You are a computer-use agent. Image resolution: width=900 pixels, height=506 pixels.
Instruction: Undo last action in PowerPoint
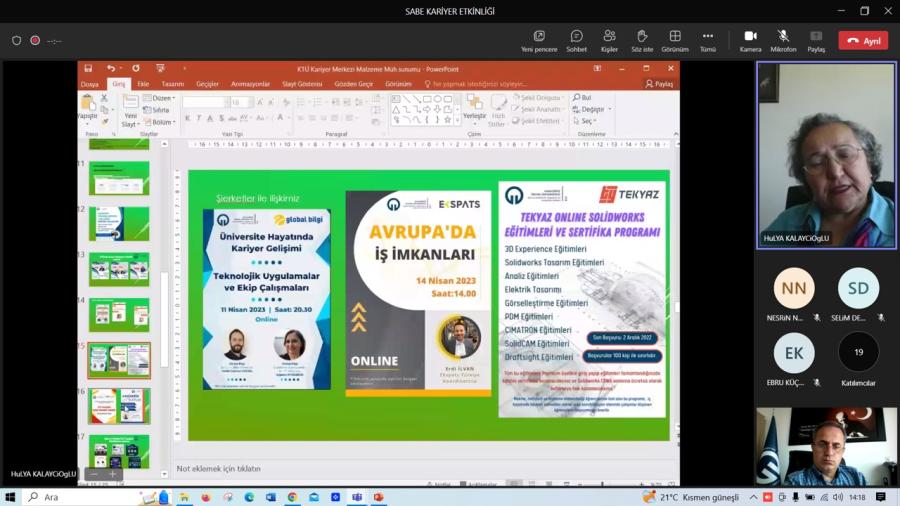click(111, 68)
